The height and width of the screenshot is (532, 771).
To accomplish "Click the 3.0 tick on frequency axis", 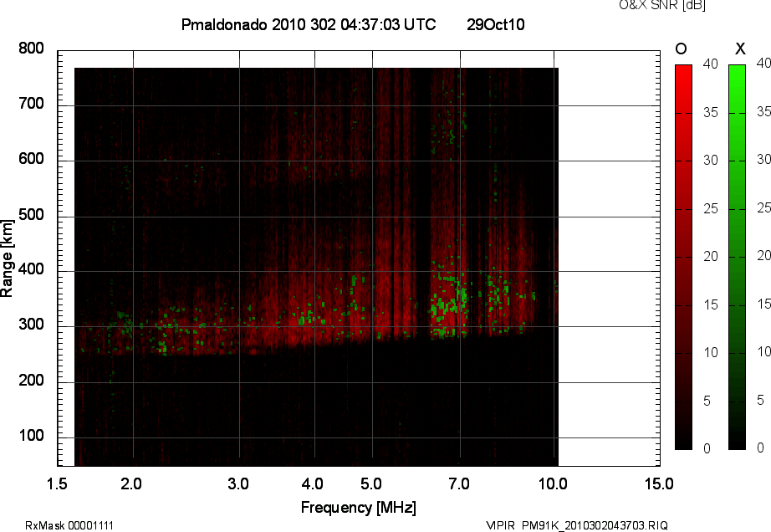I will point(239,483).
